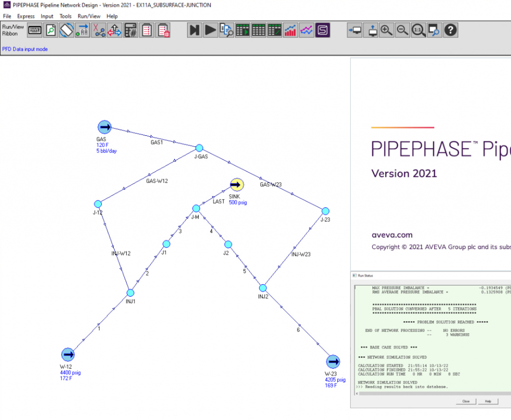Viewport: 511px width, 420px height.
Task: Click the zoom window area icon
Action: 435,30
